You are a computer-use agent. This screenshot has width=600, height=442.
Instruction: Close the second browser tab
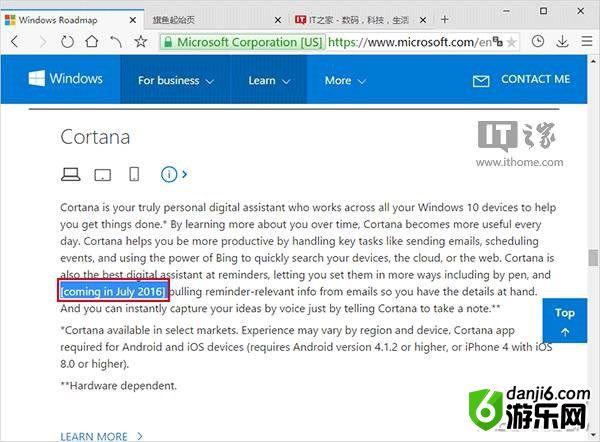[278, 20]
